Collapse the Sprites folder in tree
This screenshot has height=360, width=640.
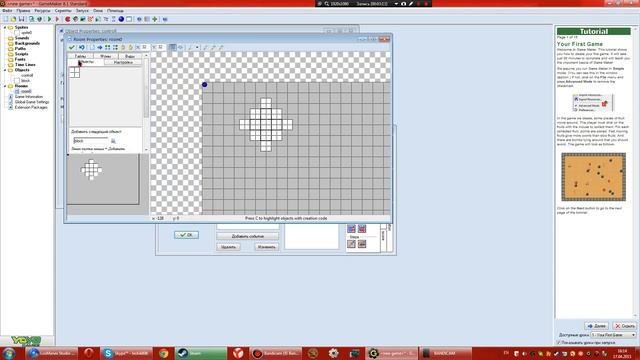(5, 27)
